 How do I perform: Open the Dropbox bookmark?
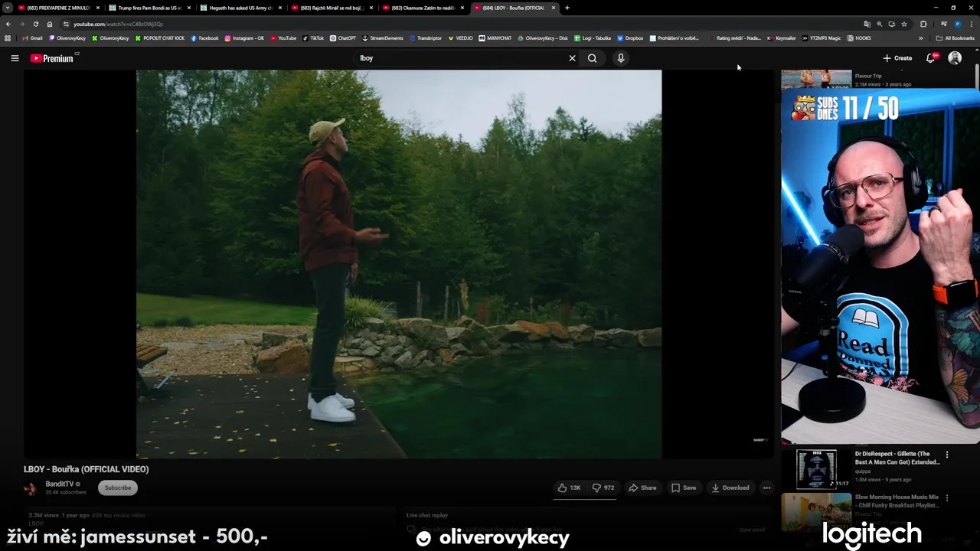click(x=630, y=37)
